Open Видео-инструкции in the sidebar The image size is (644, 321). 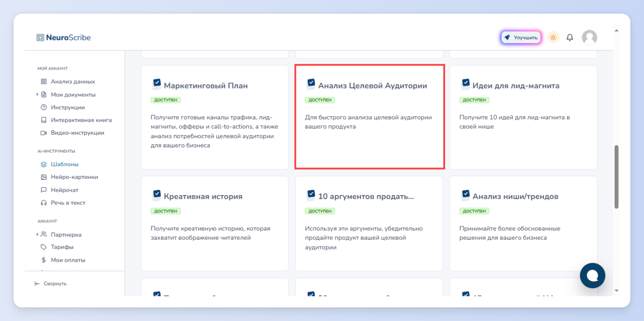click(x=78, y=133)
